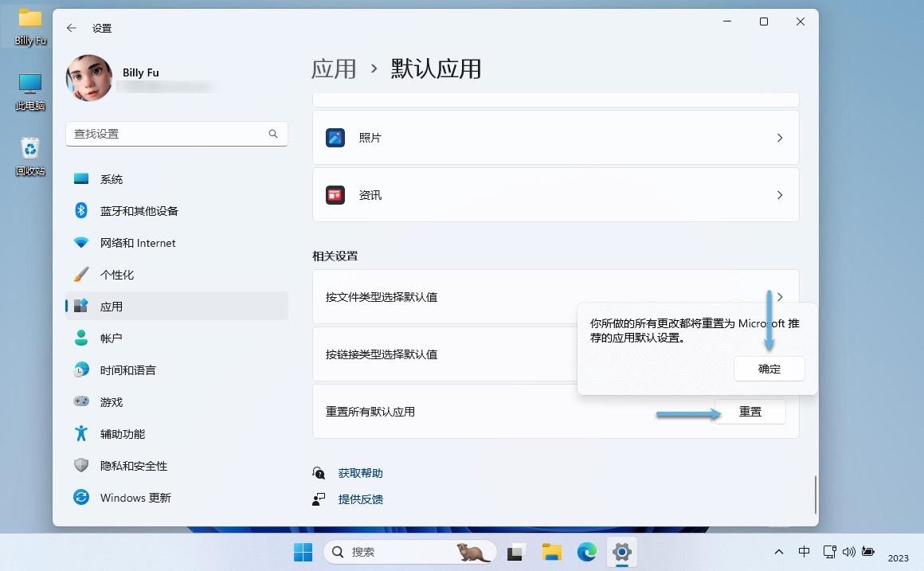The width and height of the screenshot is (924, 571).
Task: Expand the News app row chevron
Action: click(779, 195)
